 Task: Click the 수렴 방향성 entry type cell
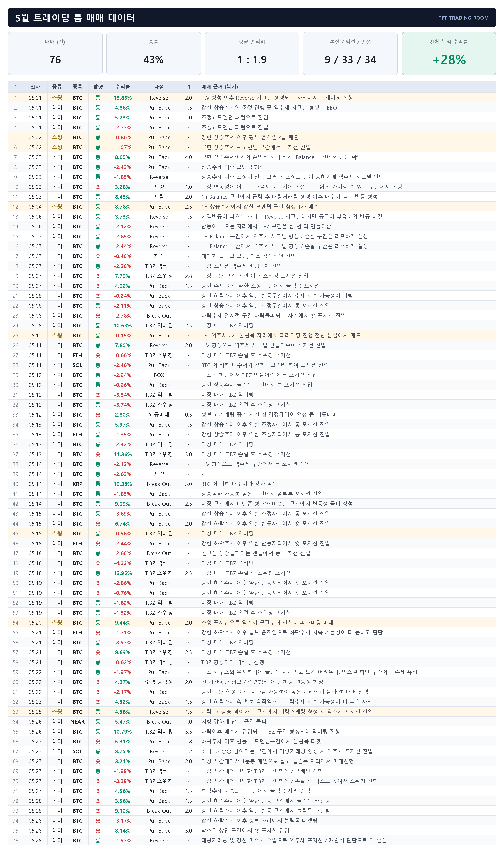[x=159, y=682]
